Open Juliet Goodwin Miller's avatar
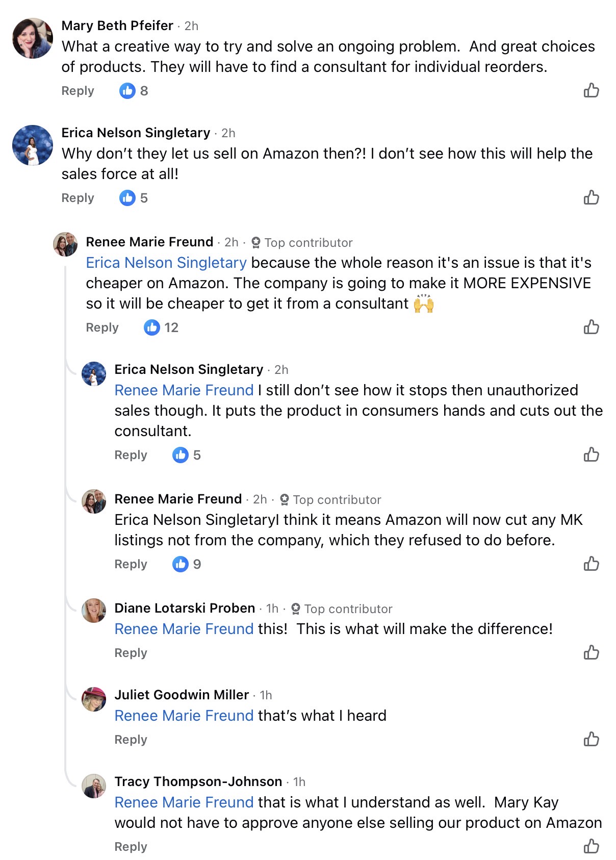 (x=94, y=699)
